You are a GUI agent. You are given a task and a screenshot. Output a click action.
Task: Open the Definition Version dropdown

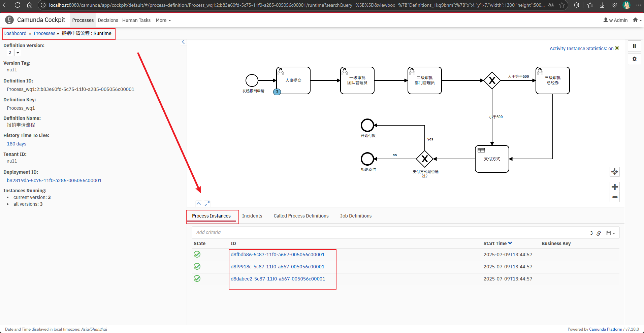click(x=18, y=53)
